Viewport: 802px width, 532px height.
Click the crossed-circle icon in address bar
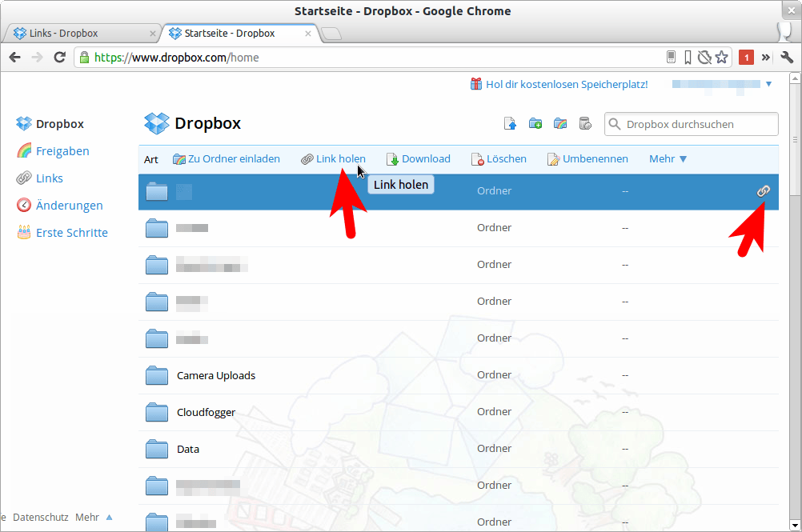click(705, 58)
